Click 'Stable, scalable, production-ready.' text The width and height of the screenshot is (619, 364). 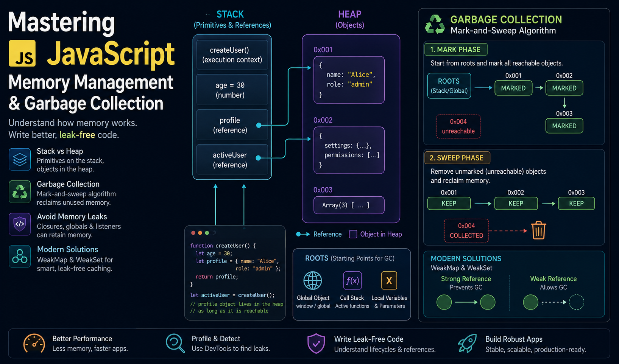click(x=536, y=350)
